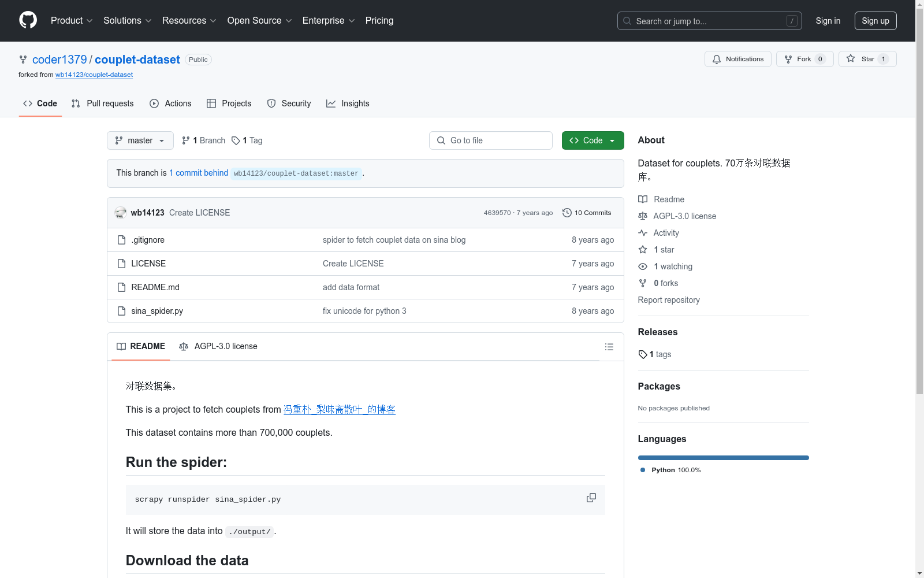The image size is (924, 578).
Task: Open the README.md file
Action: [x=155, y=287]
